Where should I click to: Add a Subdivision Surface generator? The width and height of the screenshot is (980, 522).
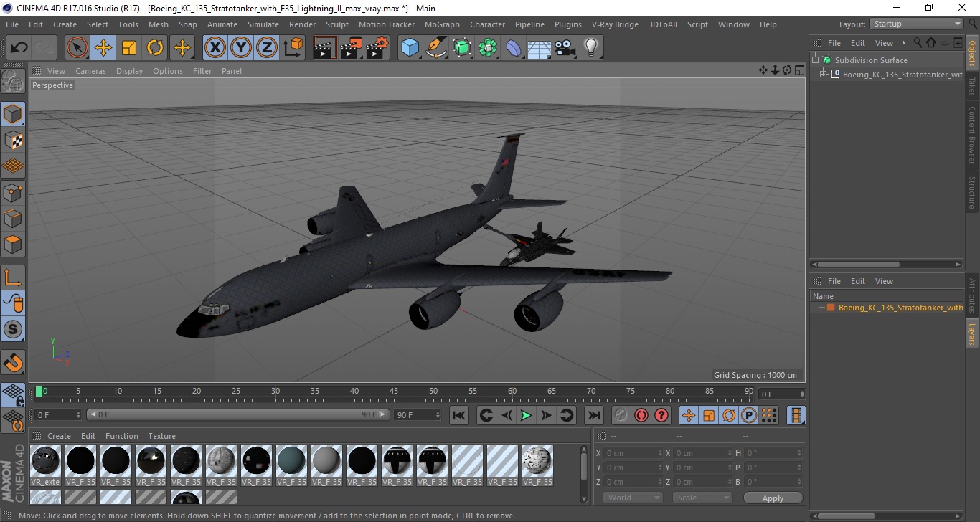[463, 48]
